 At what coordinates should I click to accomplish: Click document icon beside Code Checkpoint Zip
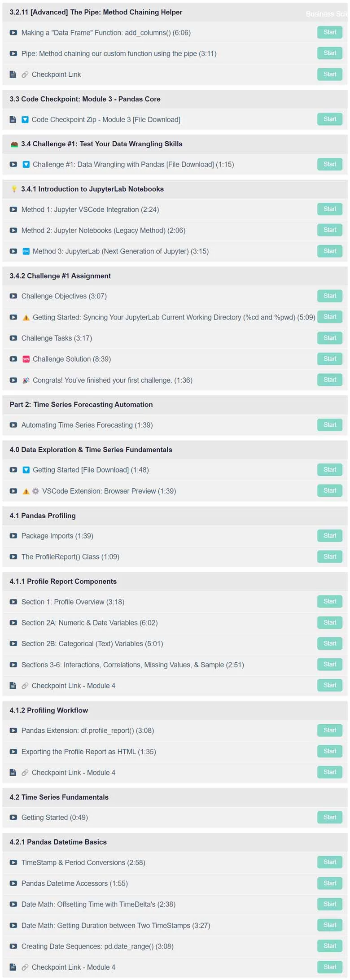(13, 119)
